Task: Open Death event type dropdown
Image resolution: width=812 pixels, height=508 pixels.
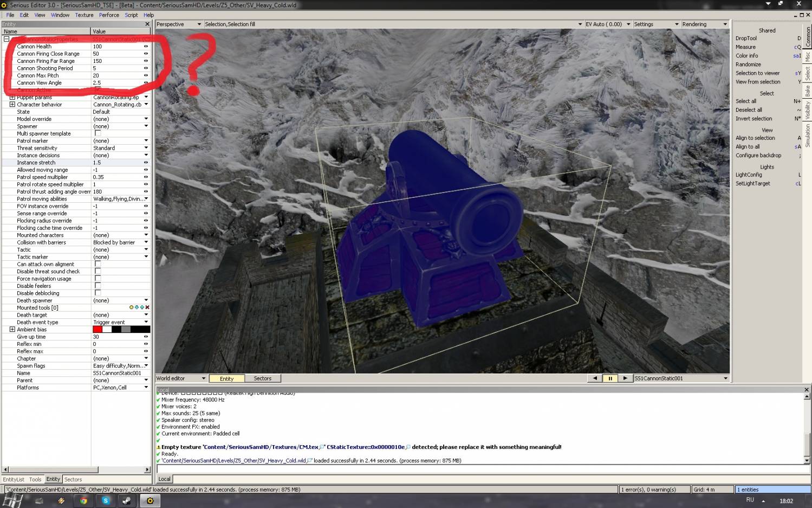Action: [146, 322]
